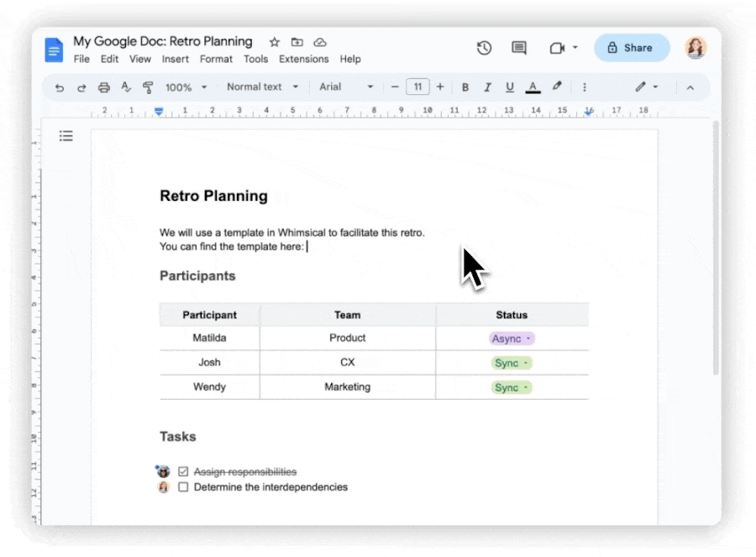Click the Redo arrow

coord(81,87)
